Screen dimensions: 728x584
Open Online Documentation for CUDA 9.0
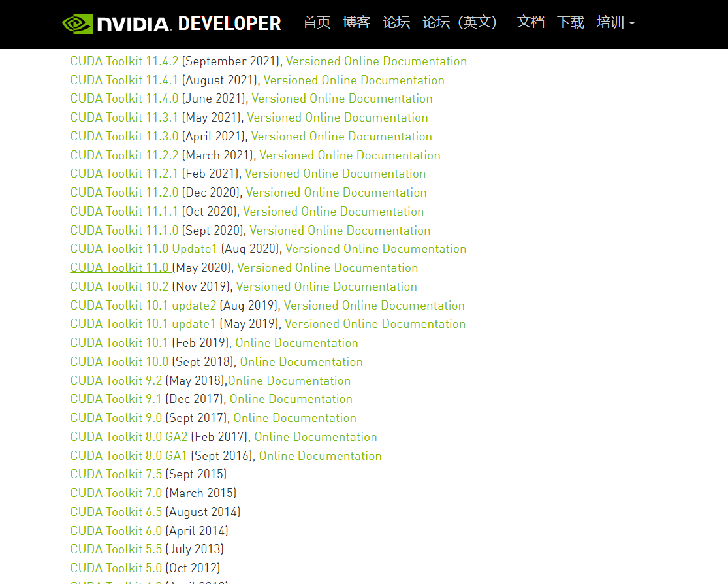tap(295, 418)
